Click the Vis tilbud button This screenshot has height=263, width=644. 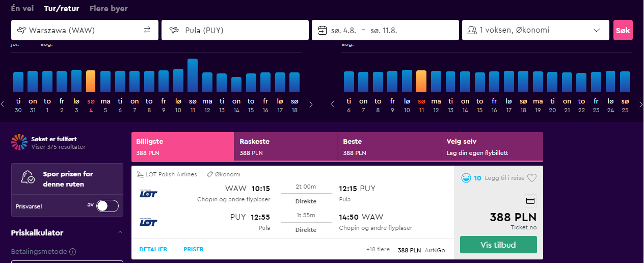click(498, 245)
